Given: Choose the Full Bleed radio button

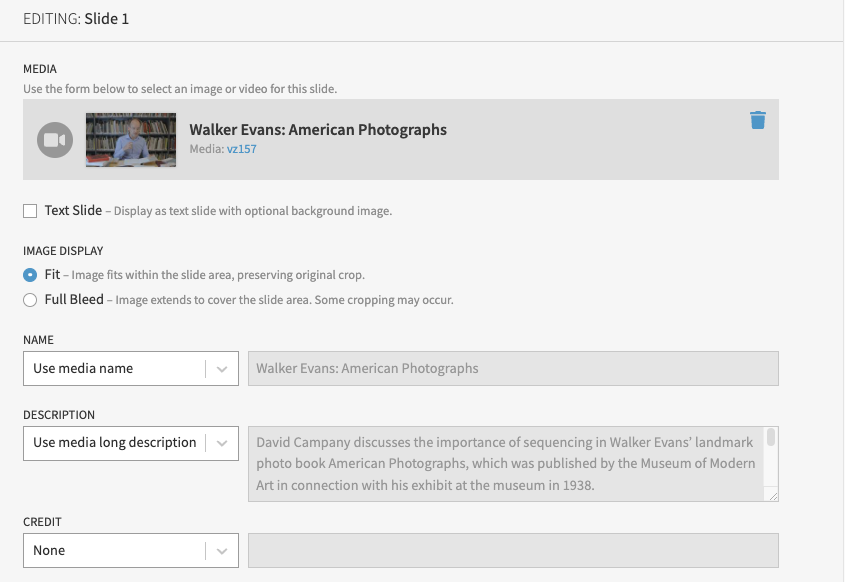Looking at the screenshot, I should [x=30, y=300].
